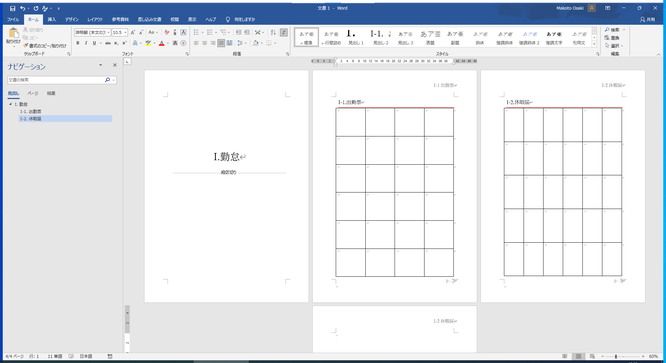The image size is (666, 363).
Task: Click the red font color icon
Action: tap(161, 43)
